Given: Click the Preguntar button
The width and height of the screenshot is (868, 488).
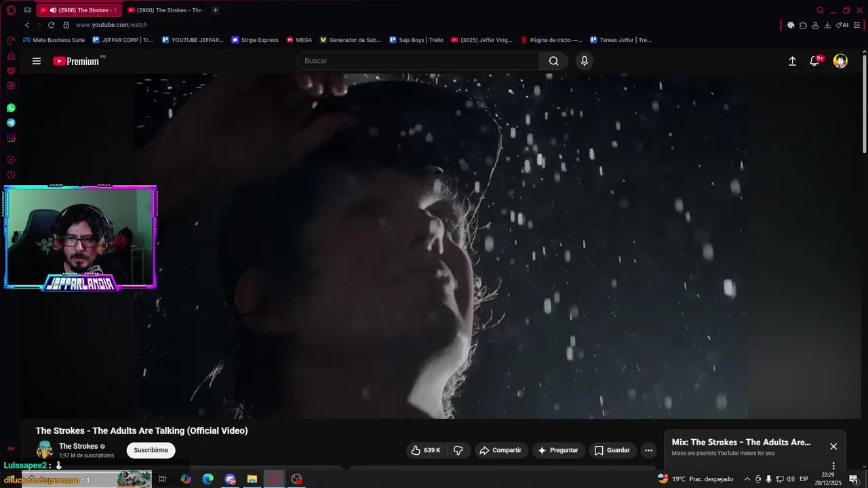Looking at the screenshot, I should click(558, 450).
